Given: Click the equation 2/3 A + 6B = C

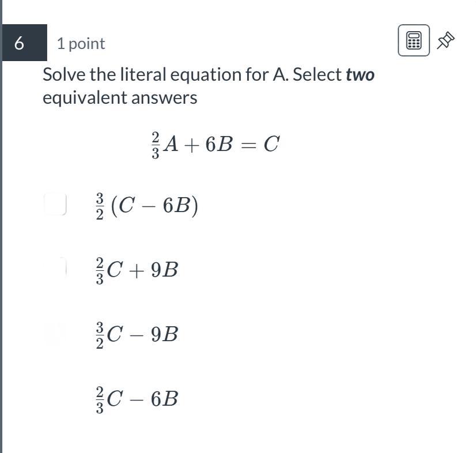Looking at the screenshot, I should [214, 144].
